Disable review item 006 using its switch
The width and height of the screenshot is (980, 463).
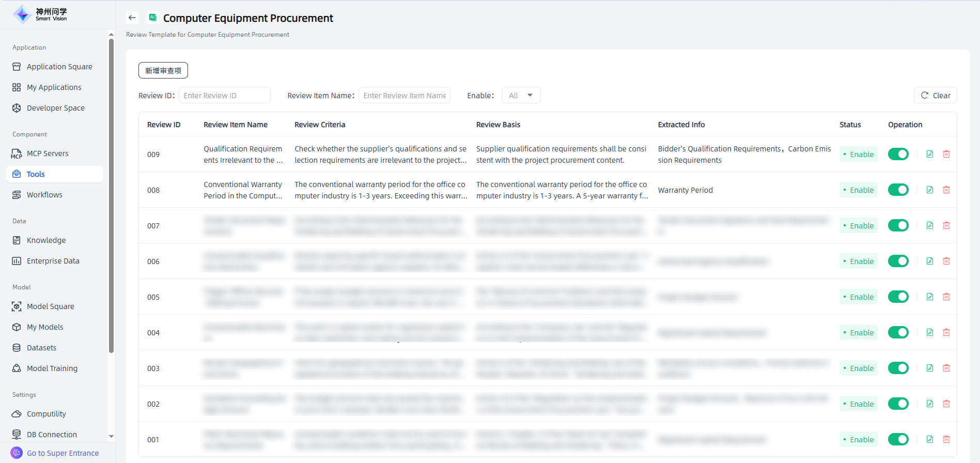point(898,261)
